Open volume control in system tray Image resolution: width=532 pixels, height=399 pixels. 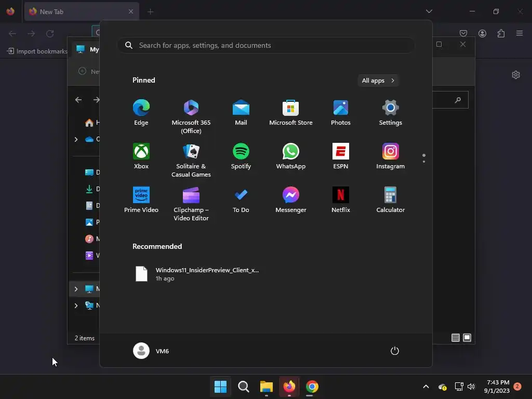tap(471, 387)
